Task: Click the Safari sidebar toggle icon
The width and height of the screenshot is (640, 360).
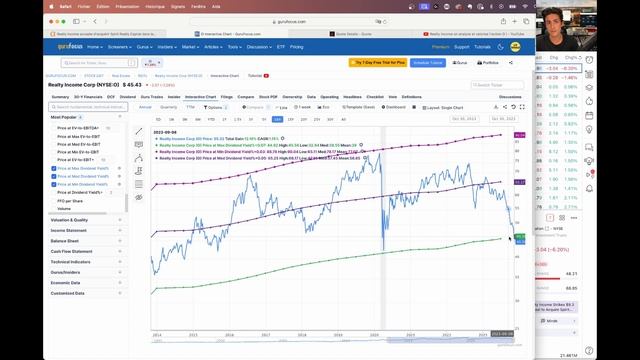Action: (76, 21)
